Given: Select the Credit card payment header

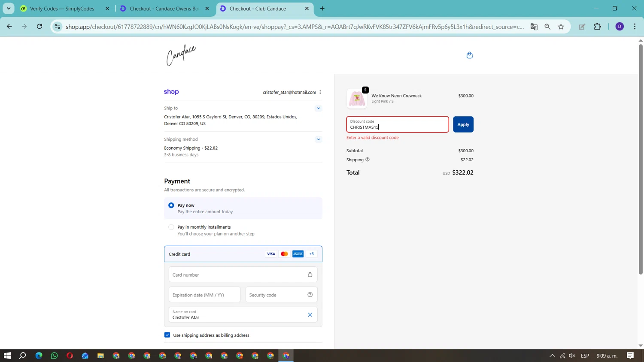Looking at the screenshot, I should click(243, 254).
